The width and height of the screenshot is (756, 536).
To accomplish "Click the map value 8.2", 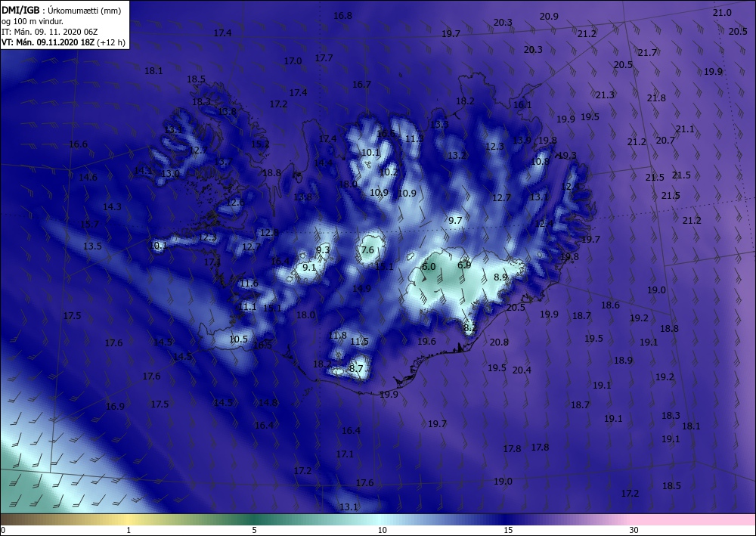I will pyautogui.click(x=469, y=328).
